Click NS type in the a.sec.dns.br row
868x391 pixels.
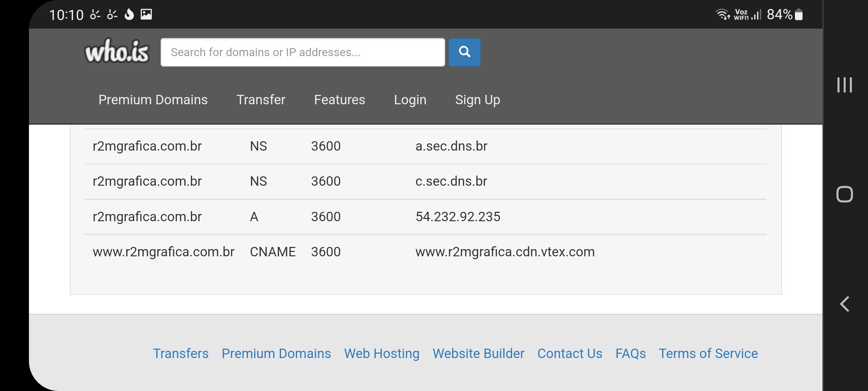[x=258, y=146]
